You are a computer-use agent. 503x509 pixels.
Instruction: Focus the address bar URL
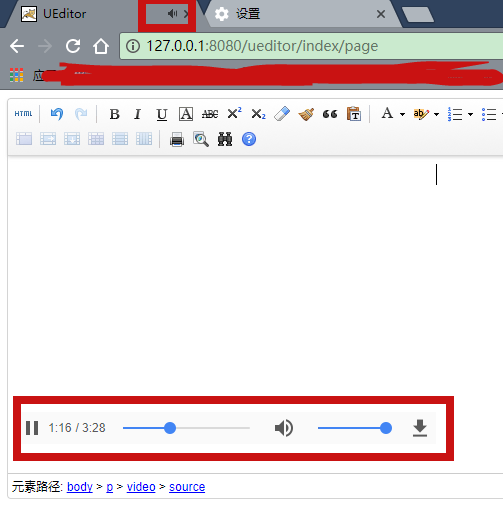coord(262,46)
